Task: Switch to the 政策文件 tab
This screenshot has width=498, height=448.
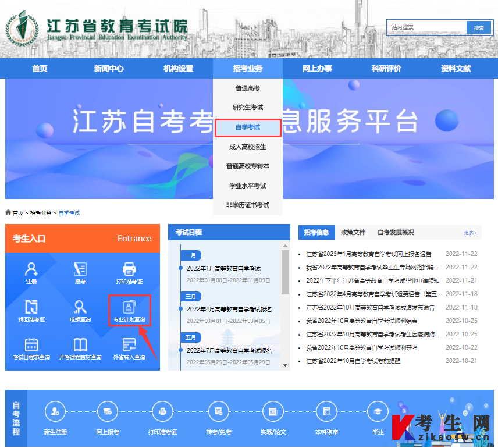Action: [x=353, y=232]
